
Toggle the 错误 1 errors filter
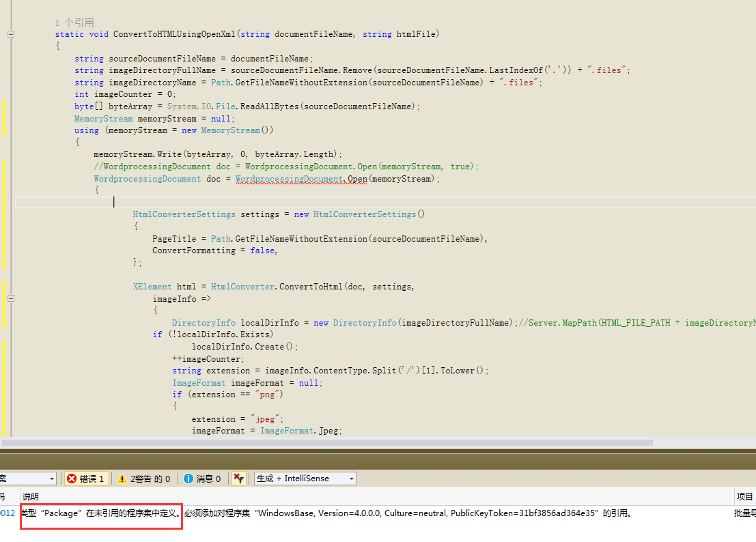(x=86, y=479)
